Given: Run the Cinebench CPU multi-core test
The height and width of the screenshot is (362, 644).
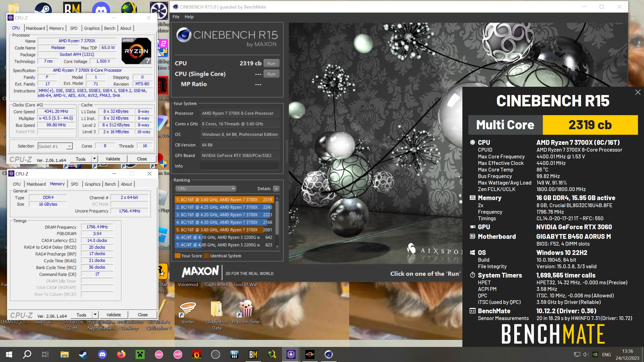Looking at the screenshot, I should tap(271, 63).
